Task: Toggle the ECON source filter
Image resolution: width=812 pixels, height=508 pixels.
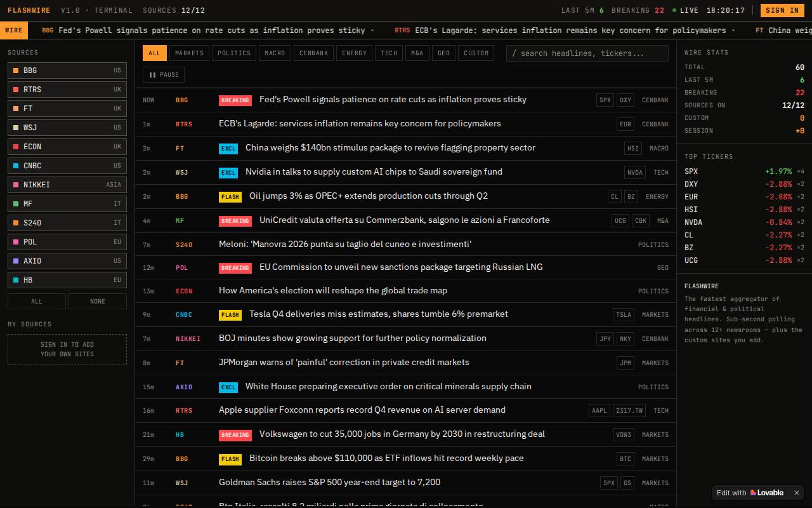Action: tap(67, 147)
